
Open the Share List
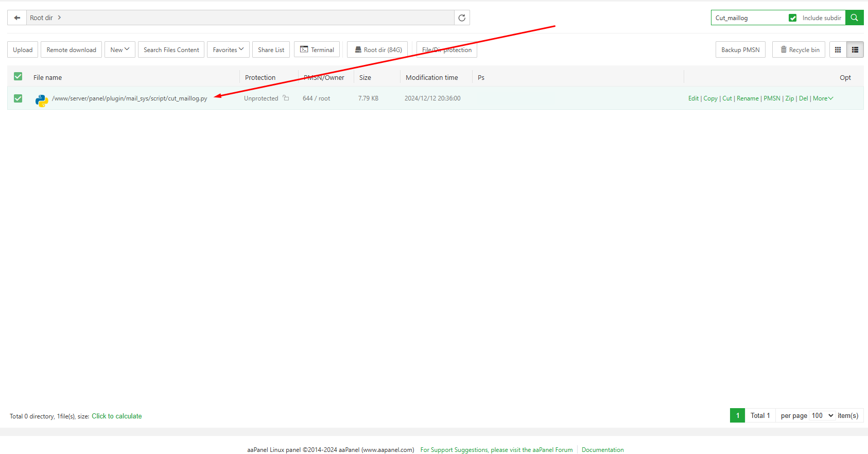coord(271,49)
